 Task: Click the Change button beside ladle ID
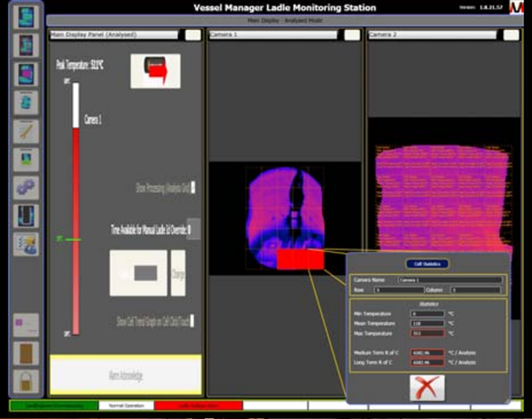tap(178, 274)
